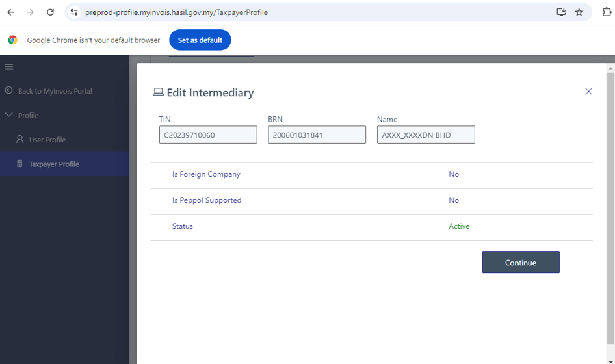
Task: Open User Profile in sidebar
Action: 47,140
